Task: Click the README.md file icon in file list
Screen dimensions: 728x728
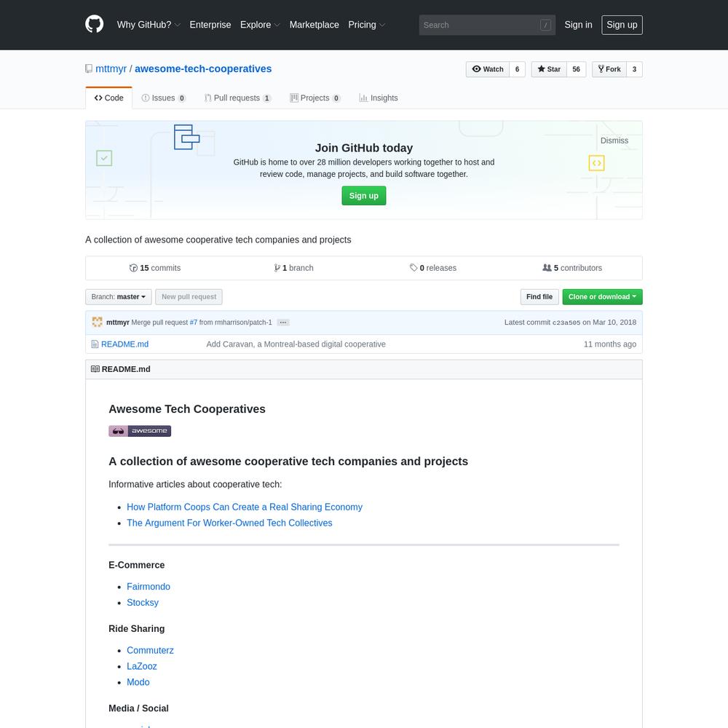Action: coord(95,344)
